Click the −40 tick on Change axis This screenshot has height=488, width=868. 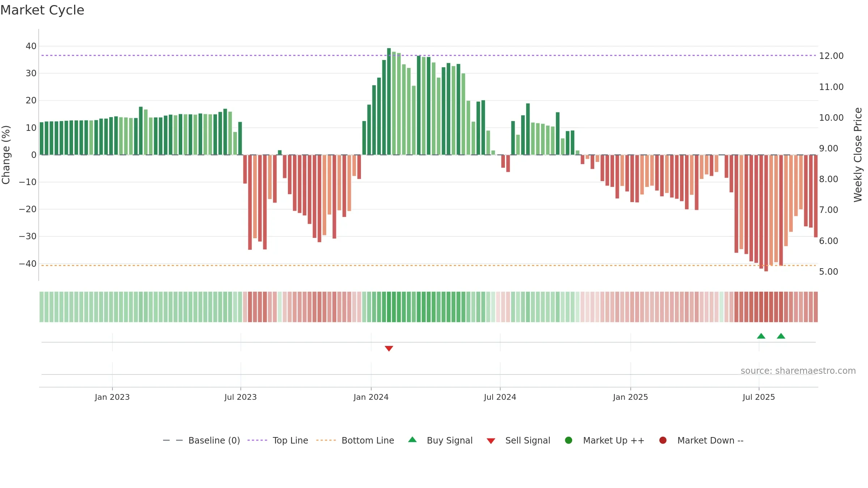pos(28,264)
